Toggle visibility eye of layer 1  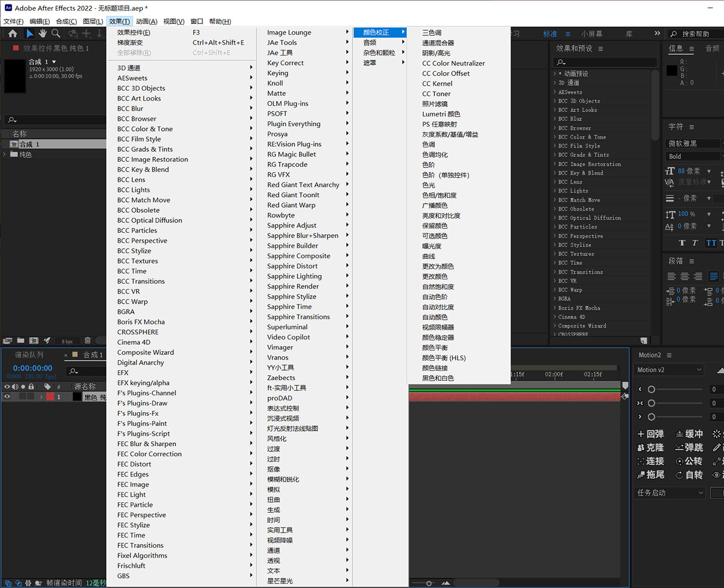click(7, 396)
